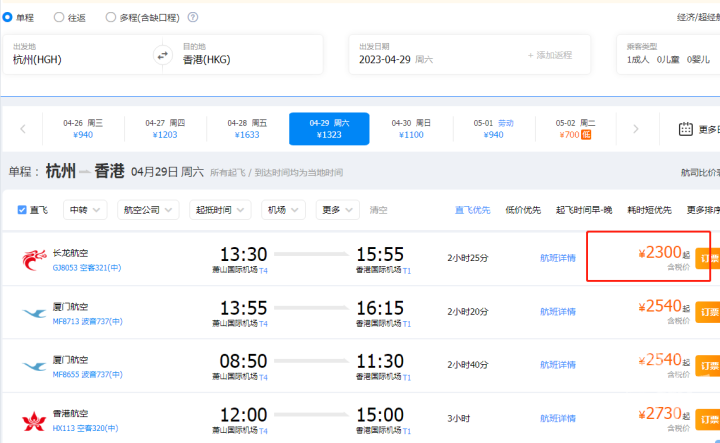Screen dimensions: 720x443
Task: Select the 单程 one-way radio button
Action: point(8,17)
